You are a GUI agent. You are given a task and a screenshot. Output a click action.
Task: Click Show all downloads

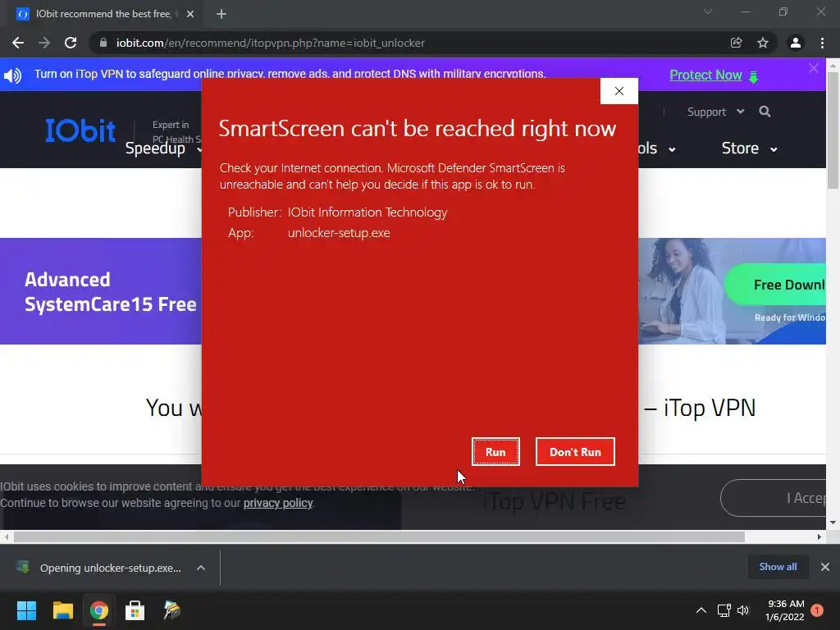(778, 567)
